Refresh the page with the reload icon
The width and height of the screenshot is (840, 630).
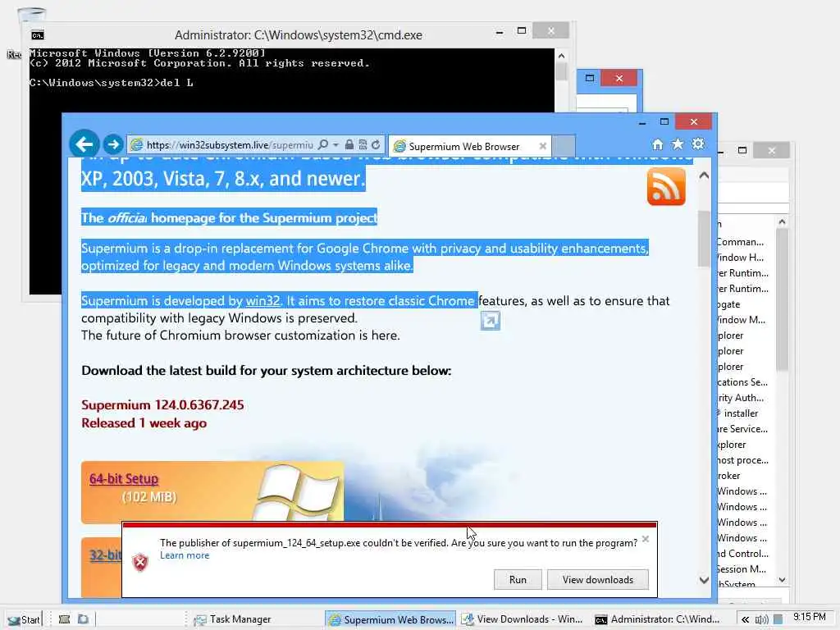click(x=376, y=144)
